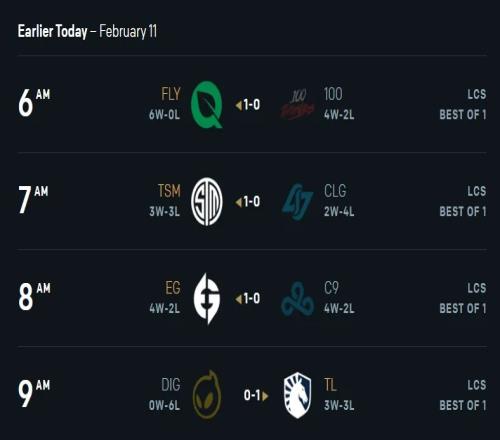Click the DIG 0W-6L record text
Viewport: 500px width, 440px height.
pyautogui.click(x=164, y=406)
